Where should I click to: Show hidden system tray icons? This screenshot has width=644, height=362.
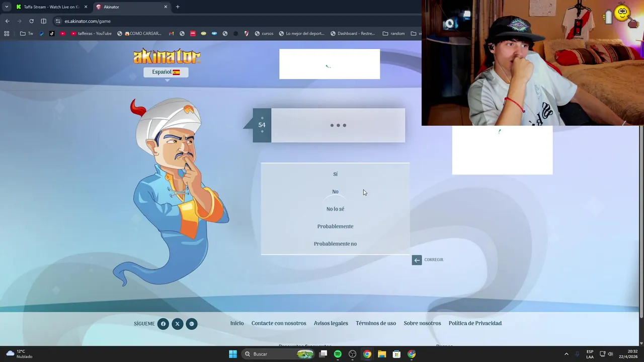pos(566,354)
